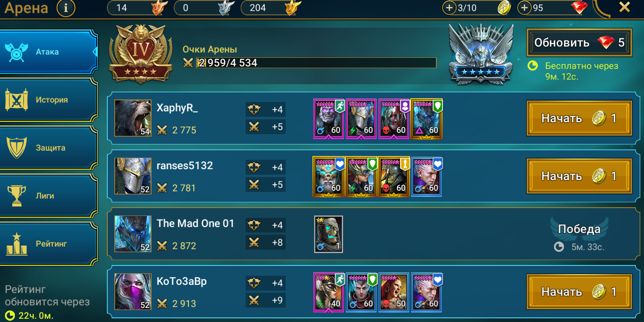This screenshot has height=322, width=644.
Task: Click the arena points progress bar
Action: 316,63
